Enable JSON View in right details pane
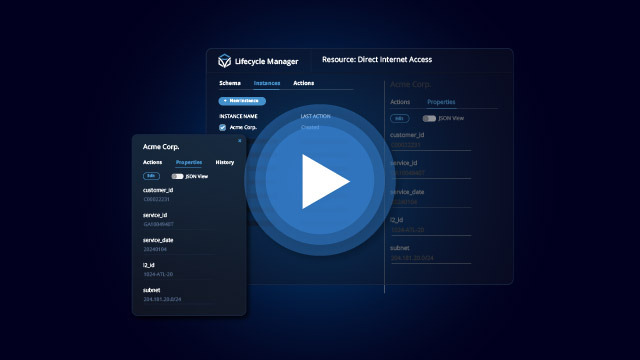Viewport: 640px width, 360px height. coord(429,118)
